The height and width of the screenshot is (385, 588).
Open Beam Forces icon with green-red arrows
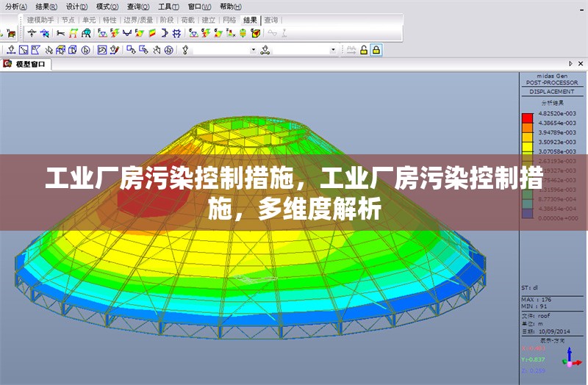pyautogui.click(x=115, y=33)
